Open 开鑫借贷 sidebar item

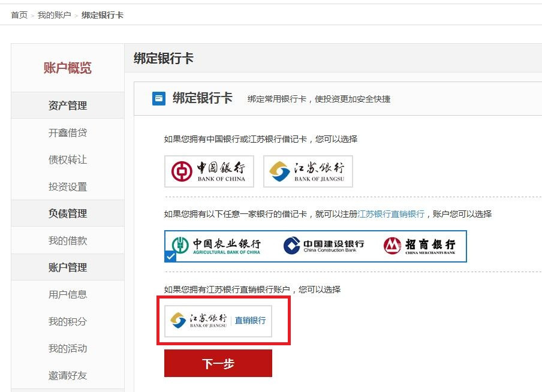point(68,132)
